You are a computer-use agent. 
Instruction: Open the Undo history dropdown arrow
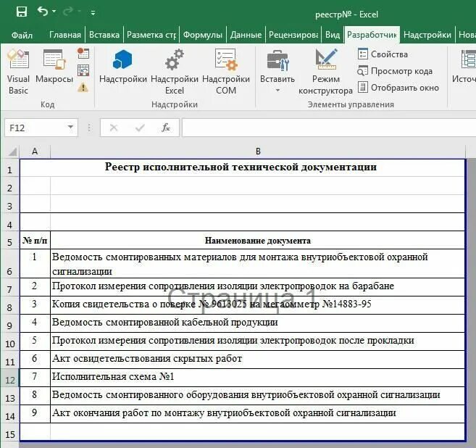[54, 12]
